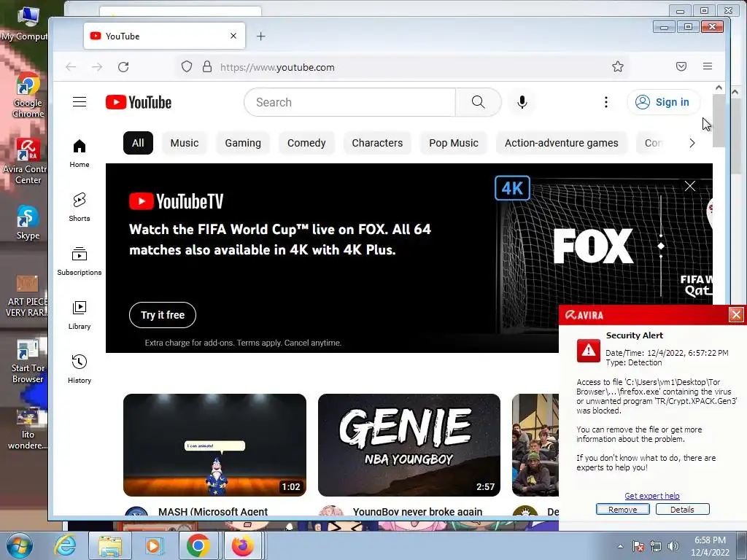Click the YouTube logo
This screenshot has height=560, width=747.
tap(138, 102)
